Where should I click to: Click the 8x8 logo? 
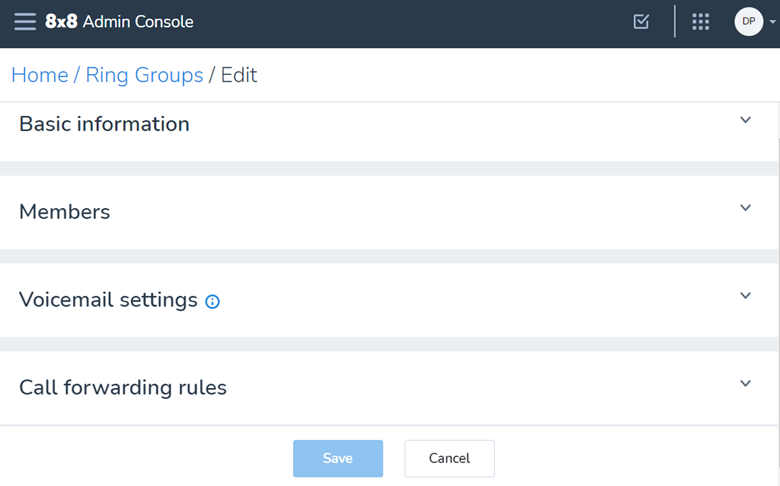(x=61, y=22)
